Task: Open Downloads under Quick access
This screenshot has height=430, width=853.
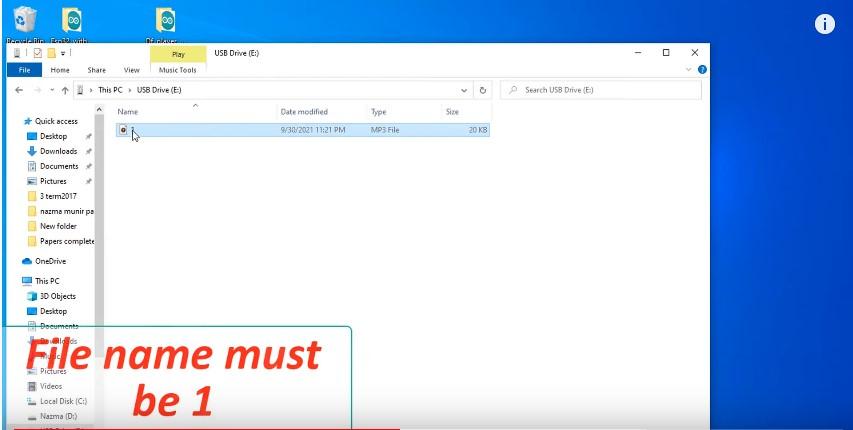Action: (58, 151)
